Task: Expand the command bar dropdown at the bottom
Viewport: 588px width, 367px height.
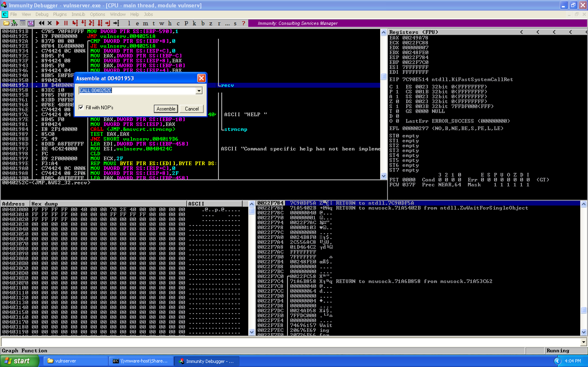Action: pyautogui.click(x=584, y=342)
